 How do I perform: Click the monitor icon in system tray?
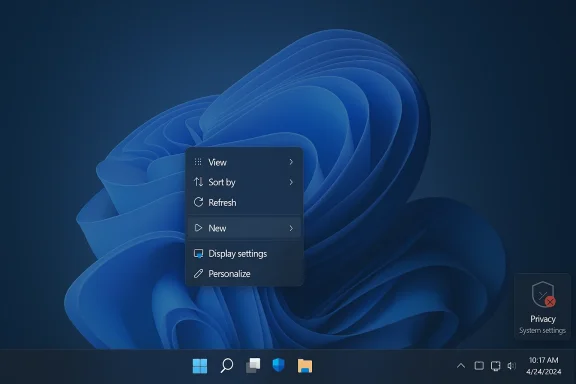[496, 366]
